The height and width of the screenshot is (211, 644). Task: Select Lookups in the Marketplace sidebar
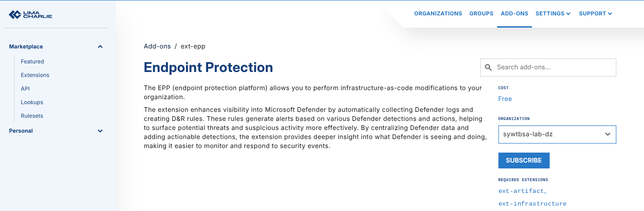click(x=32, y=102)
